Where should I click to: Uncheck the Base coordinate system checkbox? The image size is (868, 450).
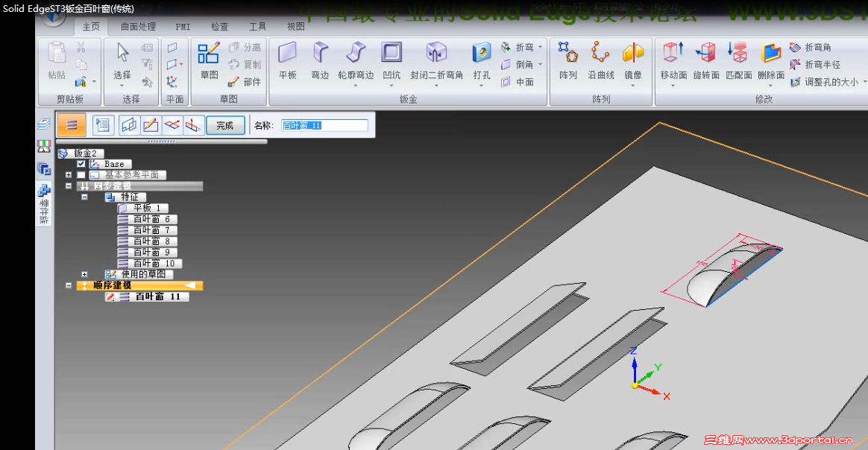pos(81,164)
